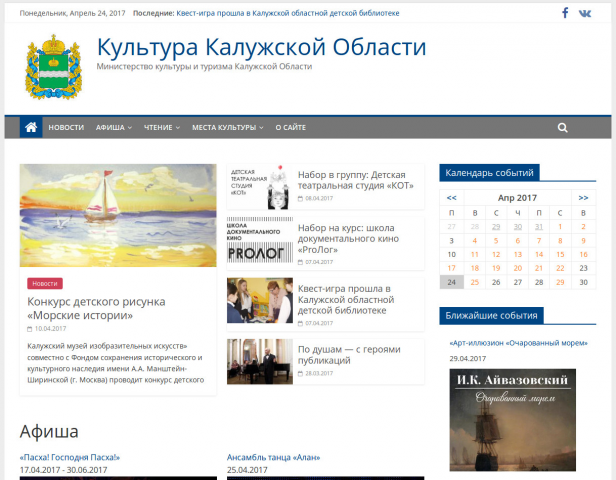Open the search magnifier icon
Viewport: 616px width, 480px height.
(563, 128)
